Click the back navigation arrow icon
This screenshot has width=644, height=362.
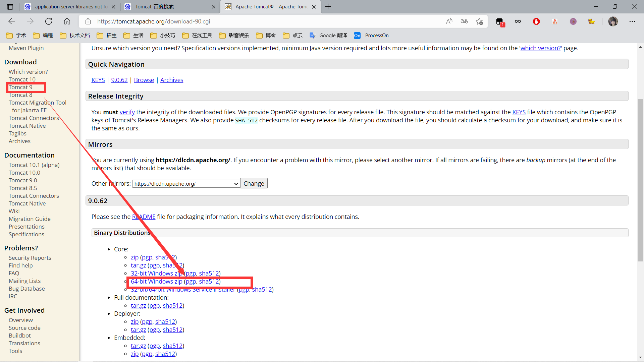tap(12, 21)
